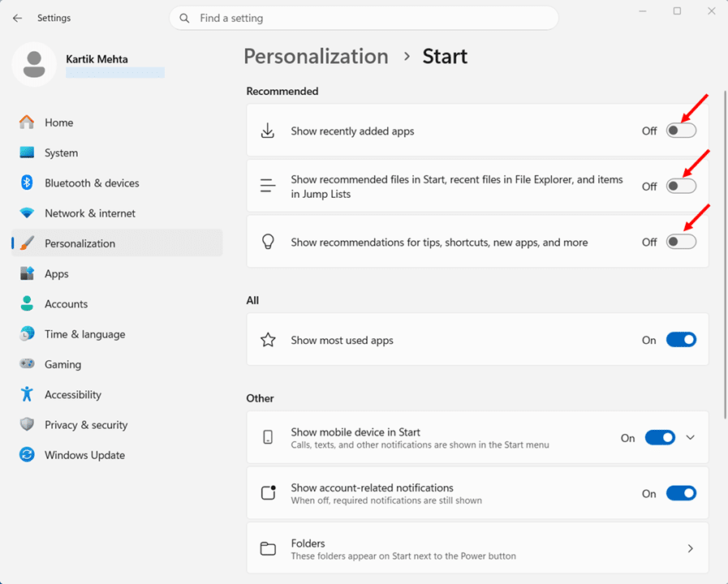
Task: Click the search magnifier icon
Action: click(x=185, y=18)
